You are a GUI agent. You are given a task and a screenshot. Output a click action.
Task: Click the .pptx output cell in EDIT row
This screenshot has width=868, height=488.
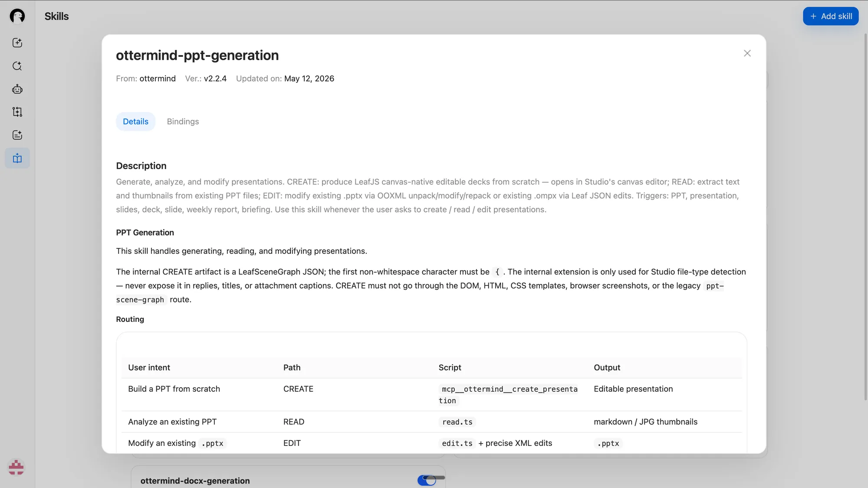608,443
